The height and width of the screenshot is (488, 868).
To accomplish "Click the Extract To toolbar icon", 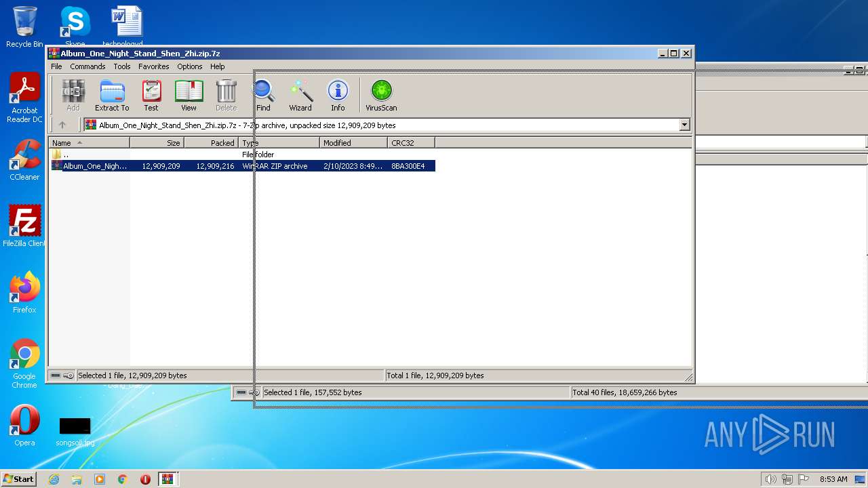I will click(x=112, y=96).
